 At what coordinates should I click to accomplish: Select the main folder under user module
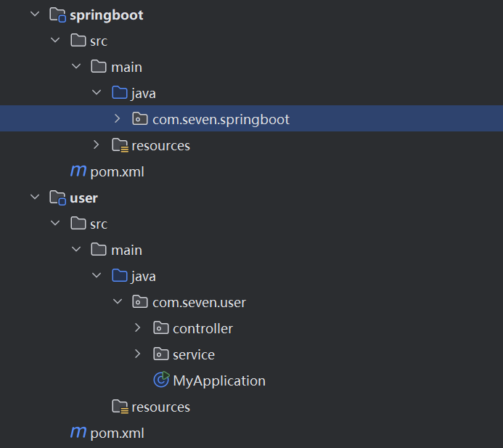(x=126, y=250)
